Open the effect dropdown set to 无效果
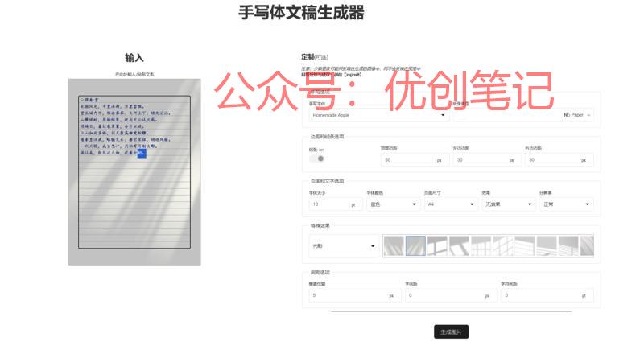 pyautogui.click(x=508, y=204)
